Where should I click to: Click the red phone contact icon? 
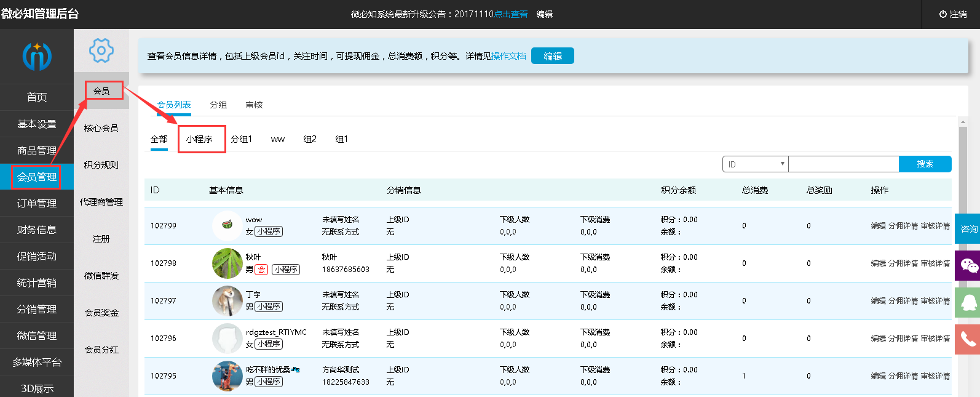coord(968,339)
